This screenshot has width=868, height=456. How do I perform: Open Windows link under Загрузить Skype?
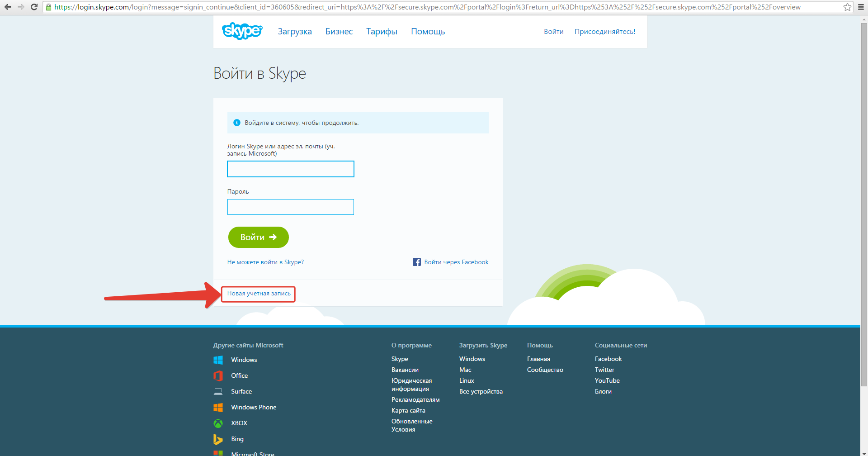(x=472, y=359)
